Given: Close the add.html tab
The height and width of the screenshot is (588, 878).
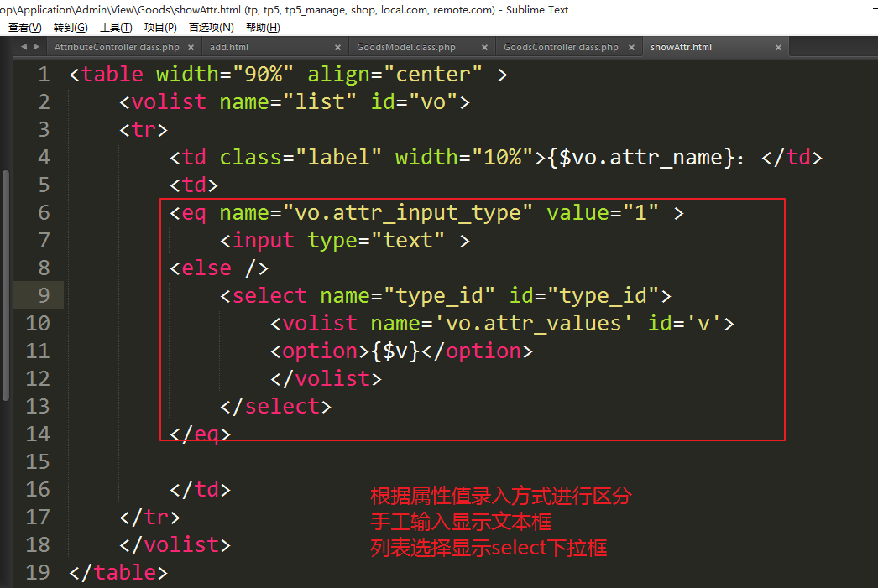Looking at the screenshot, I should (338, 48).
